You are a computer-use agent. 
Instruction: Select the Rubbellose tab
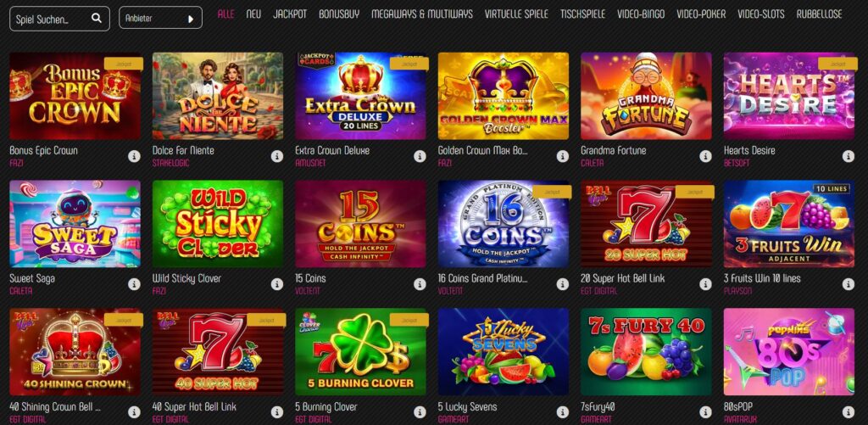pyautogui.click(x=820, y=14)
